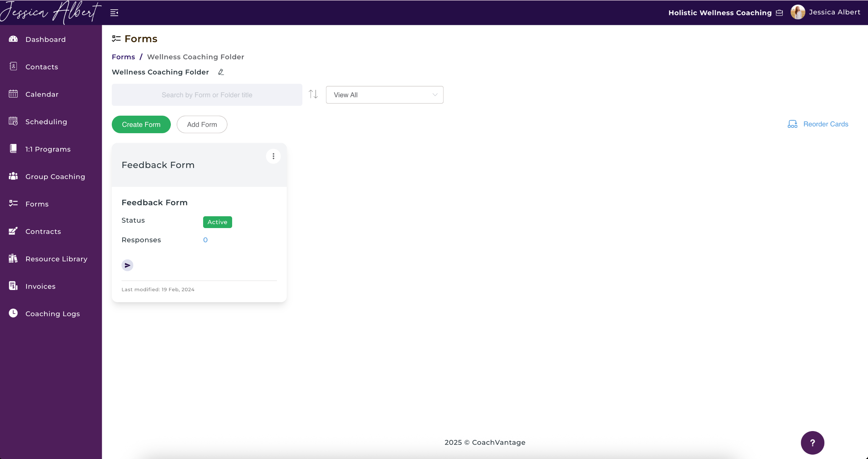This screenshot has height=459, width=868.
Task: Open the Coaching Logs clock icon
Action: point(13,313)
